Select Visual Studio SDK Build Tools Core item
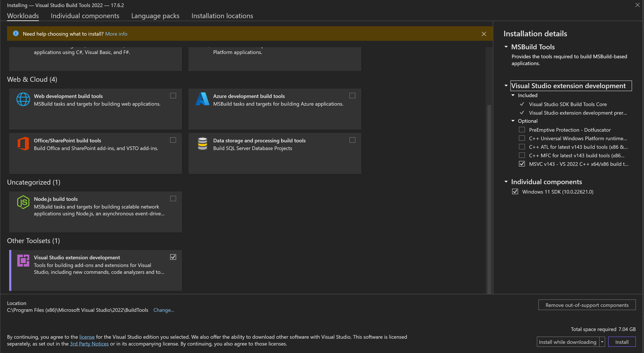The height and width of the screenshot is (353, 644). pyautogui.click(x=568, y=104)
